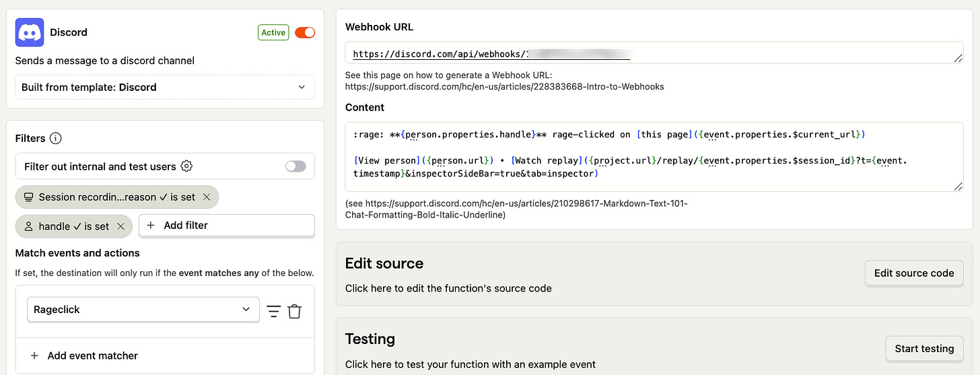Remove the Session recording reason filter
980x375 pixels.
207,197
